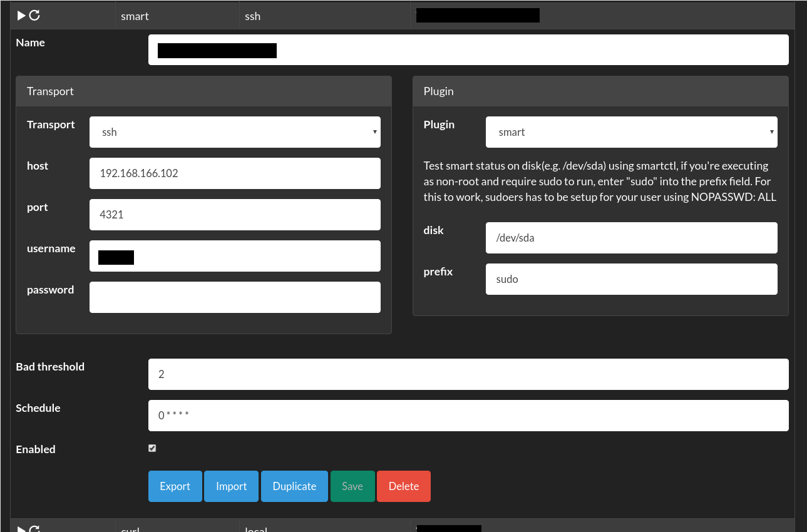807x532 pixels.
Task: Click the red Delete button
Action: coord(403,486)
